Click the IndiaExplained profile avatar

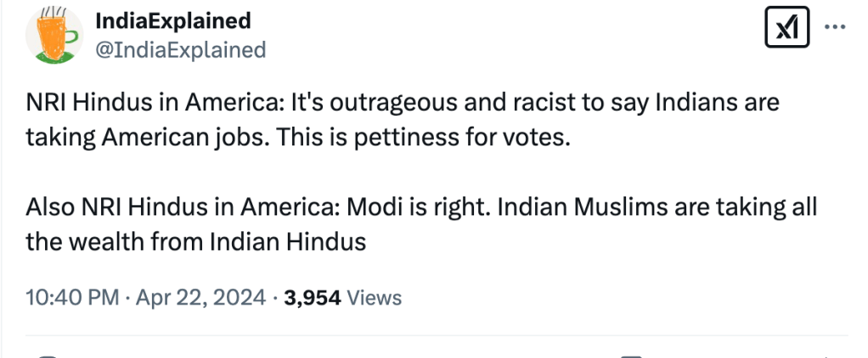pyautogui.click(x=52, y=37)
